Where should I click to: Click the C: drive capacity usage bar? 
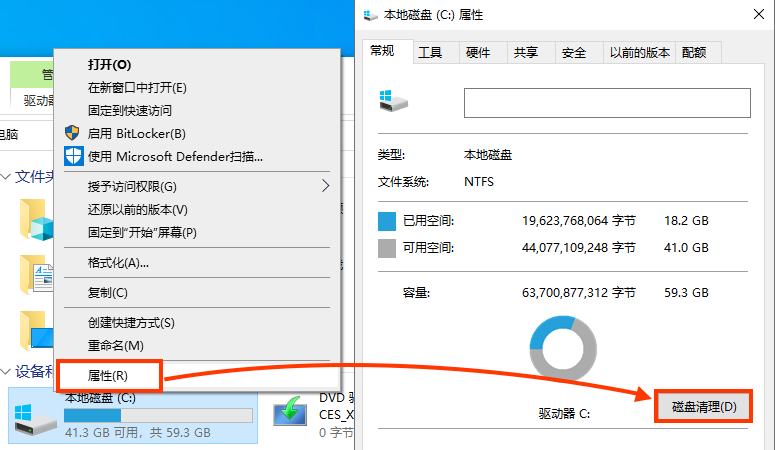click(158, 415)
